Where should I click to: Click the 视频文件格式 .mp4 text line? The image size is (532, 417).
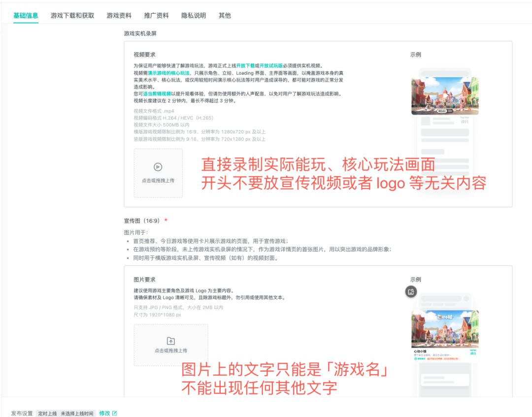tap(154, 111)
